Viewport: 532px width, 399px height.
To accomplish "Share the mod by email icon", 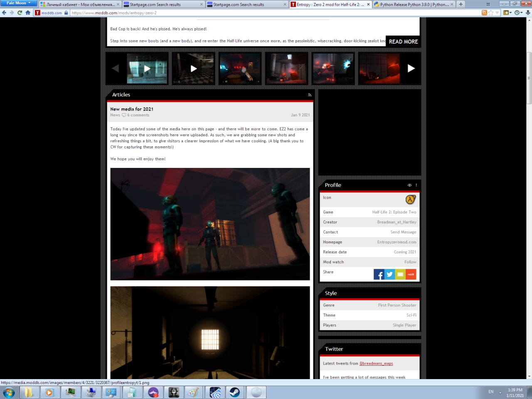I will [400, 274].
